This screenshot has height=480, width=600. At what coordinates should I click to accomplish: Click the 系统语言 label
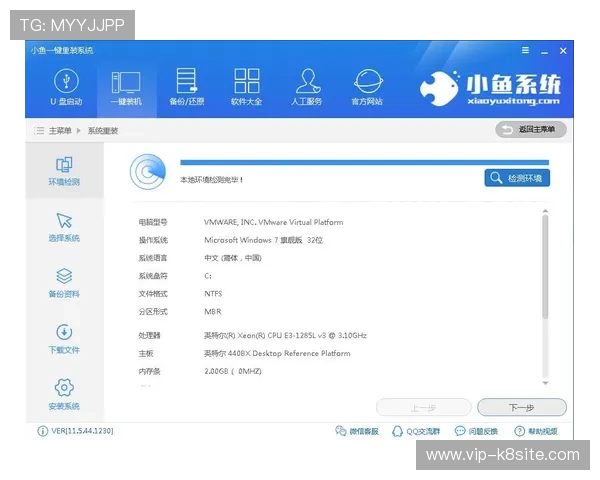click(153, 258)
